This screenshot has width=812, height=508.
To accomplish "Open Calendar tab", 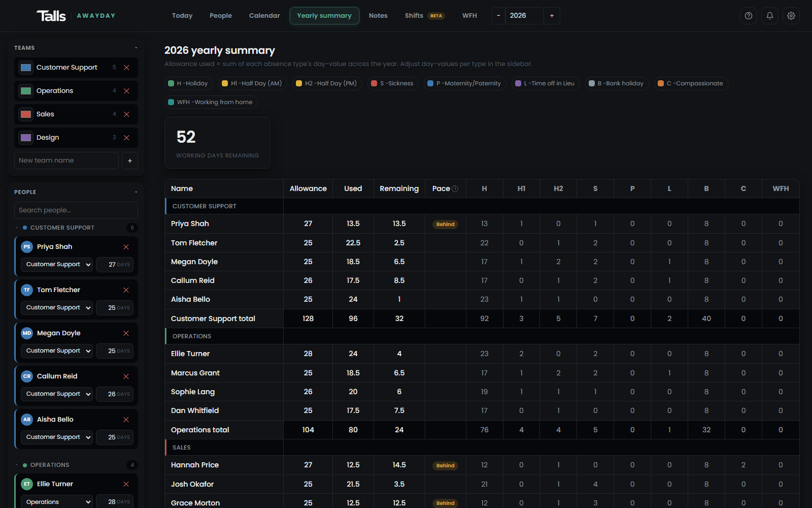I will (264, 16).
